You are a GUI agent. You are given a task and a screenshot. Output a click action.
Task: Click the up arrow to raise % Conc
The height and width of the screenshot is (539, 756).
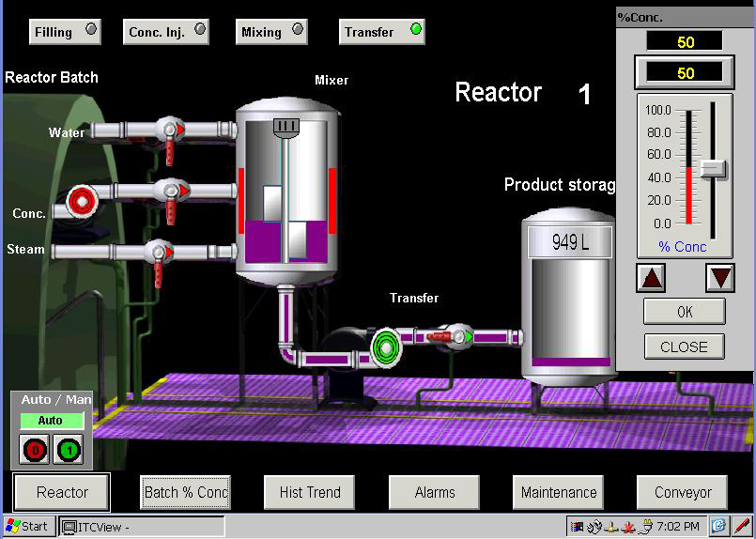(651, 278)
